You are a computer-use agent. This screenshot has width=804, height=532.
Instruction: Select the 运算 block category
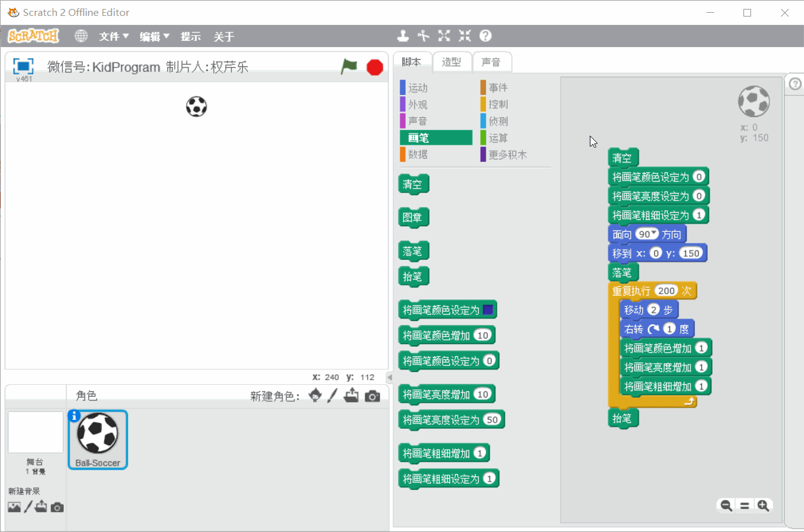(x=515, y=138)
